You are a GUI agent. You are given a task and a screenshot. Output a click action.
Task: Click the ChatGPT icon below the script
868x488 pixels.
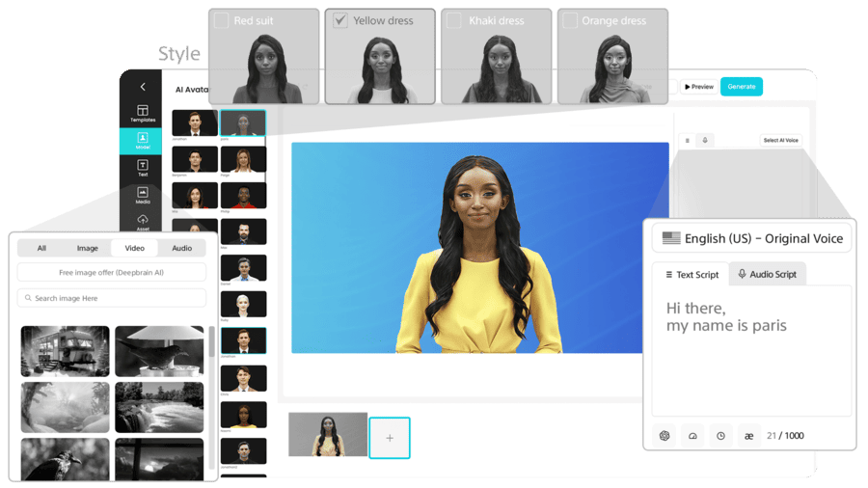(x=665, y=436)
